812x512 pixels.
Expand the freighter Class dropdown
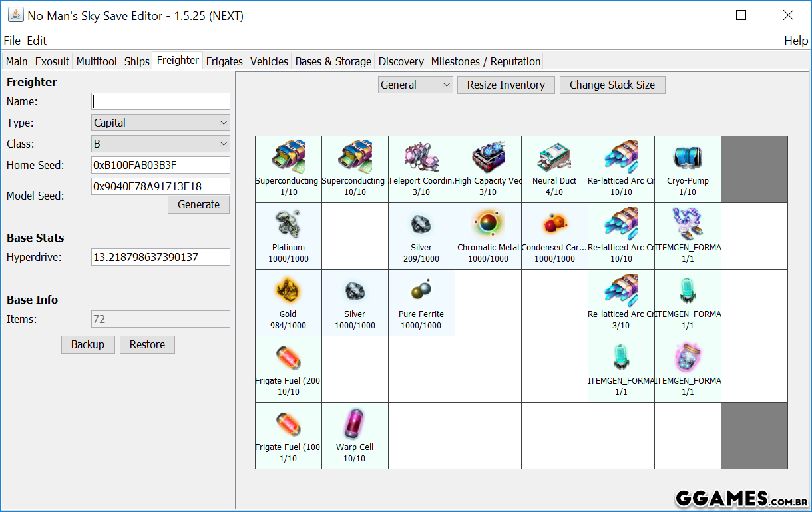coord(160,144)
